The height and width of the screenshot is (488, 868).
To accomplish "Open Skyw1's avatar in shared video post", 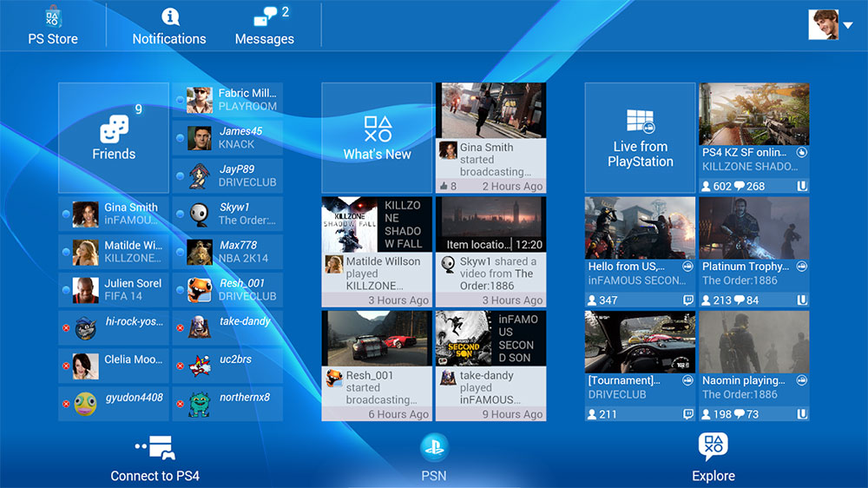I will 448,265.
